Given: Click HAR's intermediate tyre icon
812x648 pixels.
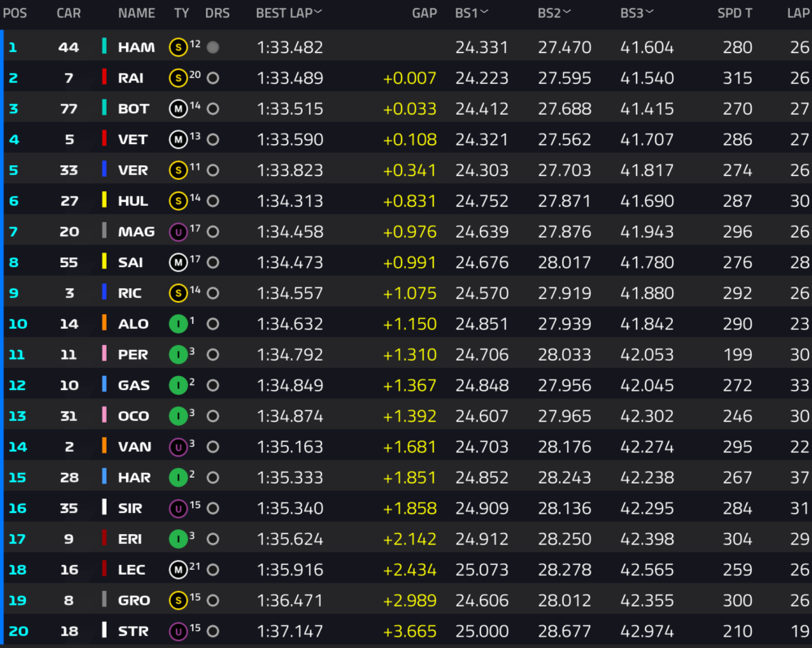Looking at the screenshot, I should [x=178, y=478].
